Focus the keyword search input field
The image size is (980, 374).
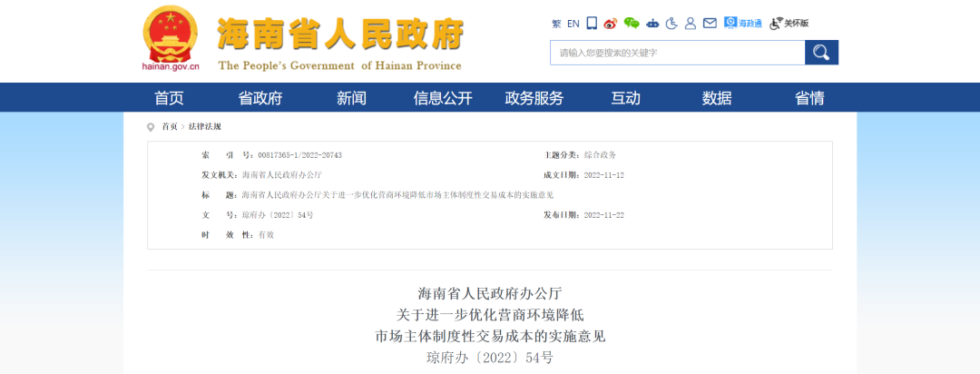pos(678,53)
